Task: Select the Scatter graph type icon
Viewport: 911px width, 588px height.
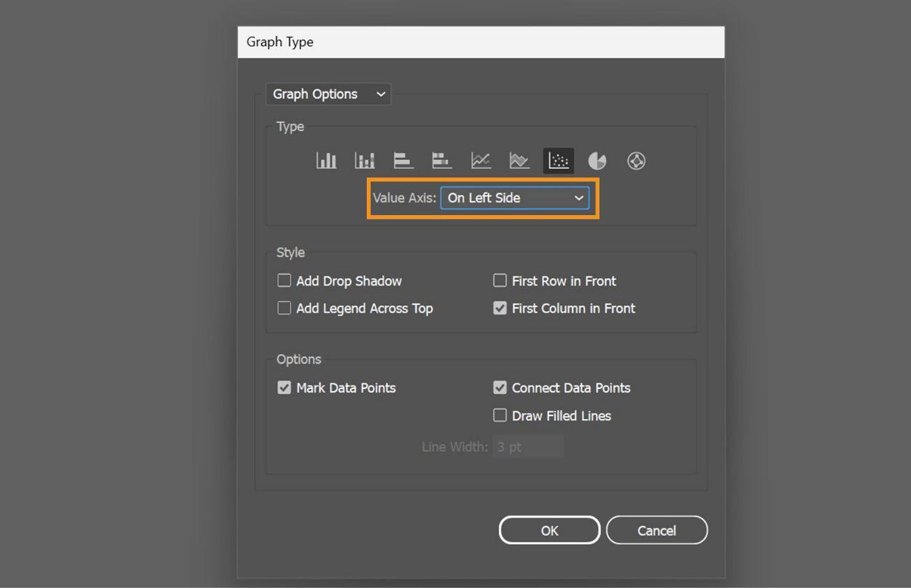Action: (x=557, y=160)
